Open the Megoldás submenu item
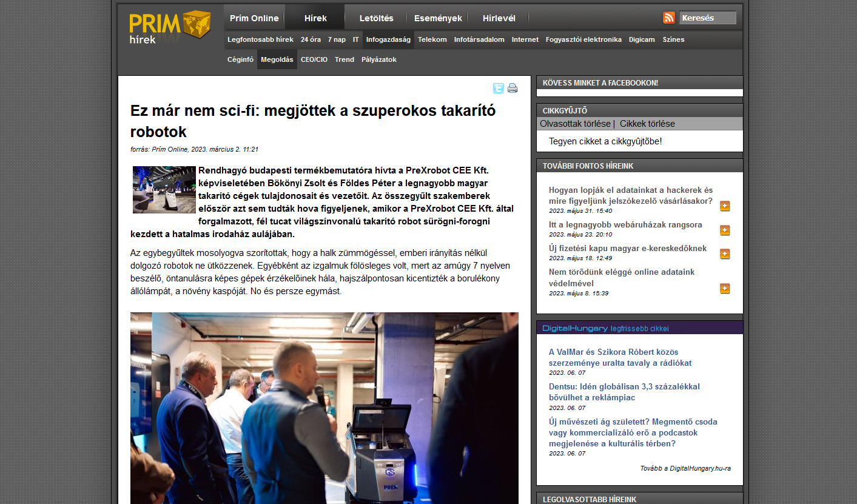 pyautogui.click(x=277, y=59)
